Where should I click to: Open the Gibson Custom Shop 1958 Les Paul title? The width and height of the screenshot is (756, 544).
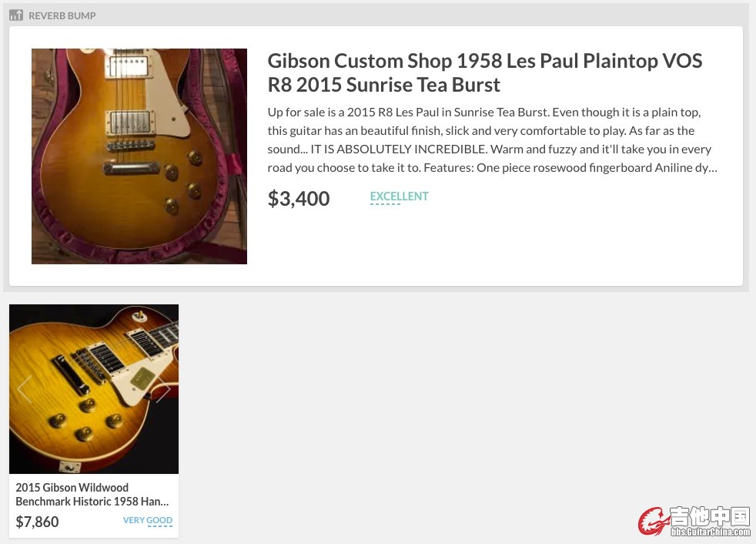[x=484, y=72]
